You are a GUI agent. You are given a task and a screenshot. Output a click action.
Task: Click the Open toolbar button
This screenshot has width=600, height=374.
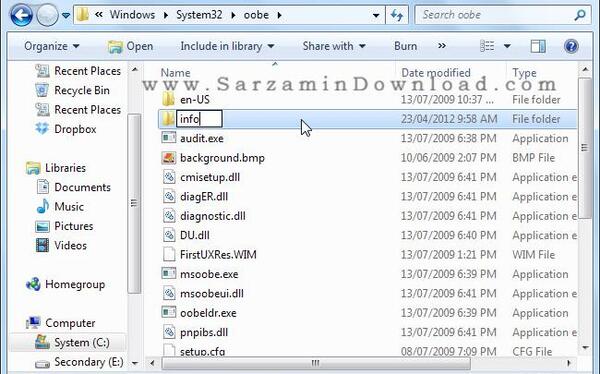click(130, 46)
